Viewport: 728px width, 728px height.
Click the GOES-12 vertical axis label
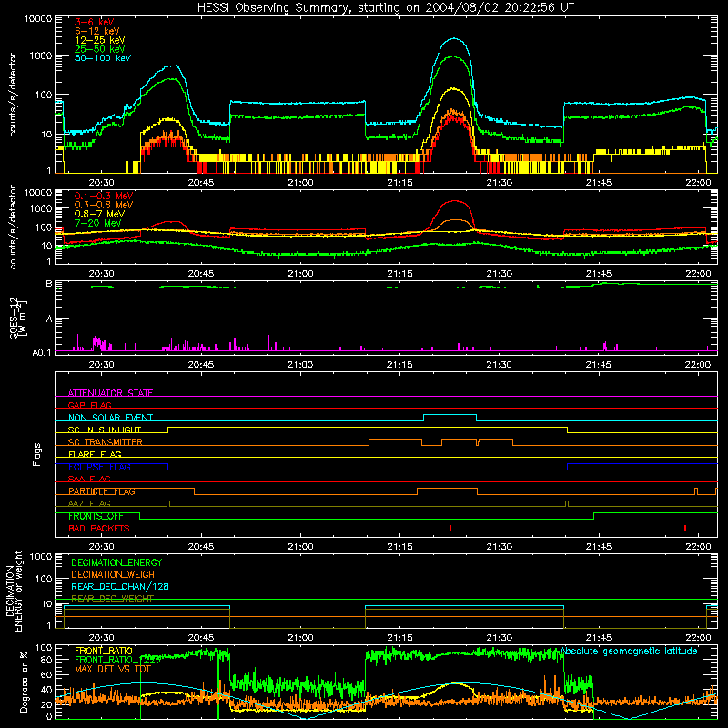[18, 318]
